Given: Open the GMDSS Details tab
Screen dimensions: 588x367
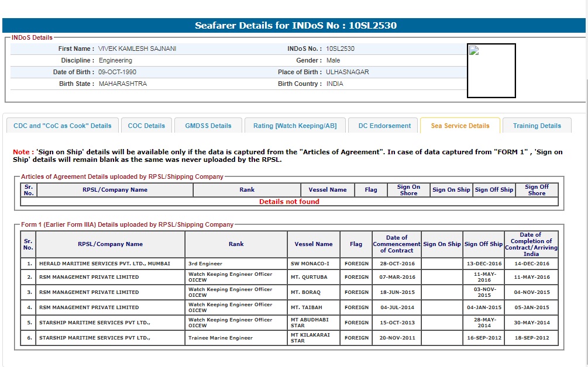Looking at the screenshot, I should [208, 126].
